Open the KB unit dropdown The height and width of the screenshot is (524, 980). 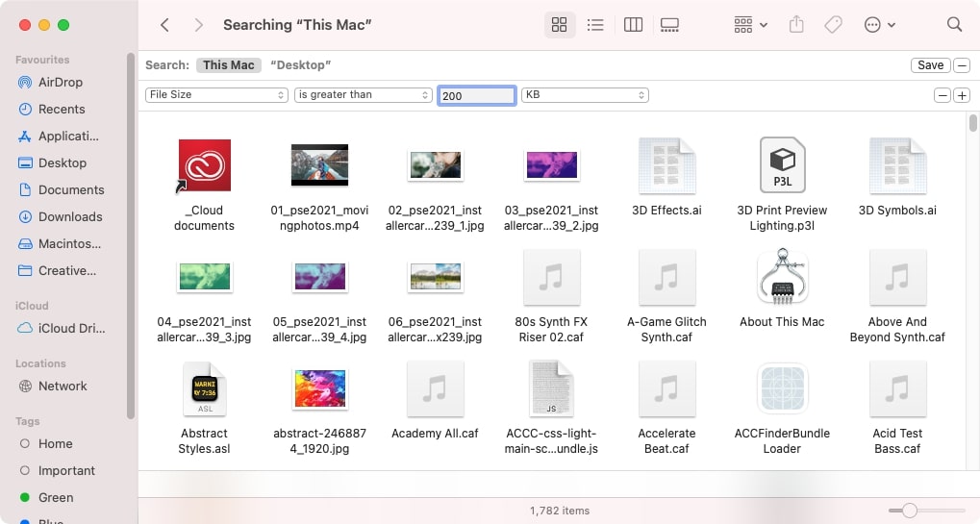[x=585, y=95]
